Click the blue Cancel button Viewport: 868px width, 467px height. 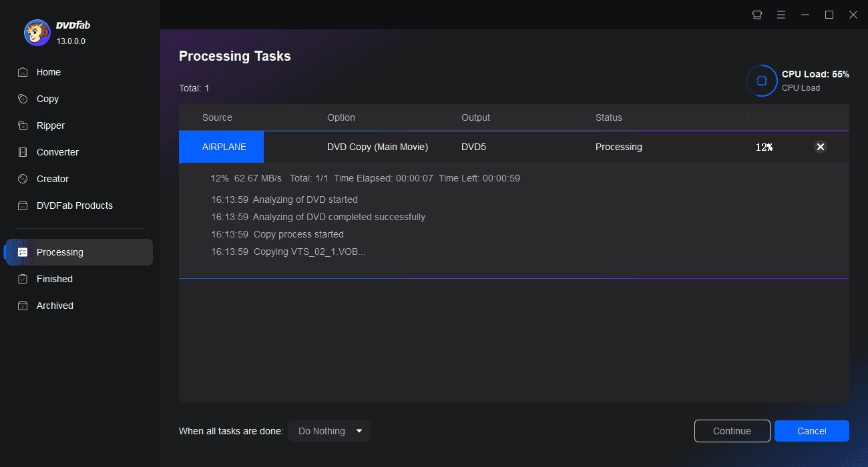[812, 431]
